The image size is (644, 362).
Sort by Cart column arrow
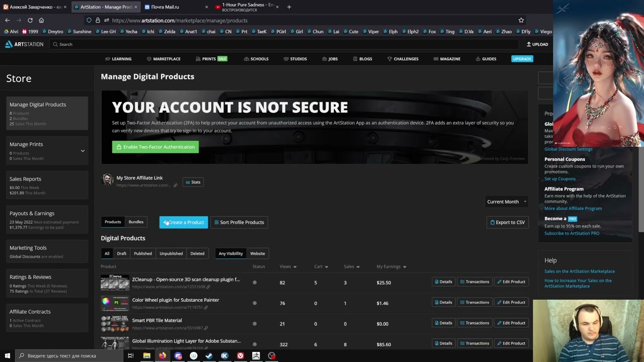(327, 267)
